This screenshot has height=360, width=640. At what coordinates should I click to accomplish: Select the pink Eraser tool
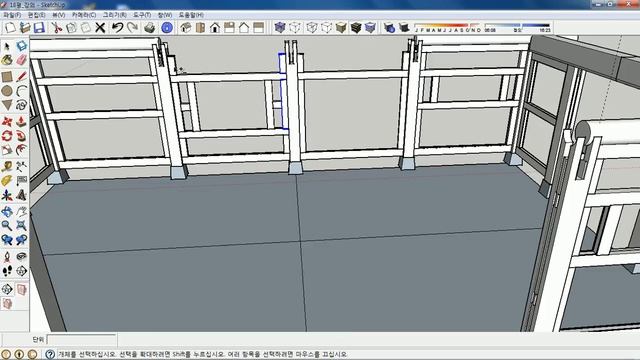[22, 60]
